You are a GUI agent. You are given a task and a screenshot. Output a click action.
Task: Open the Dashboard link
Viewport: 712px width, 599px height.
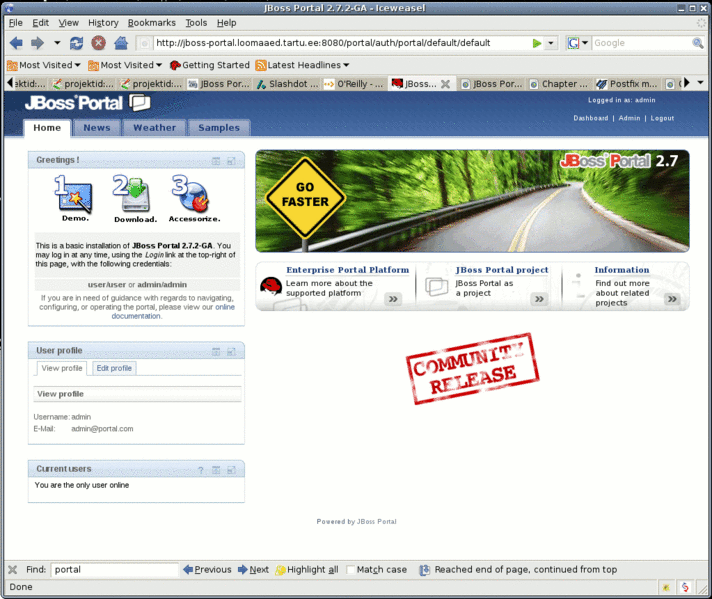(590, 118)
